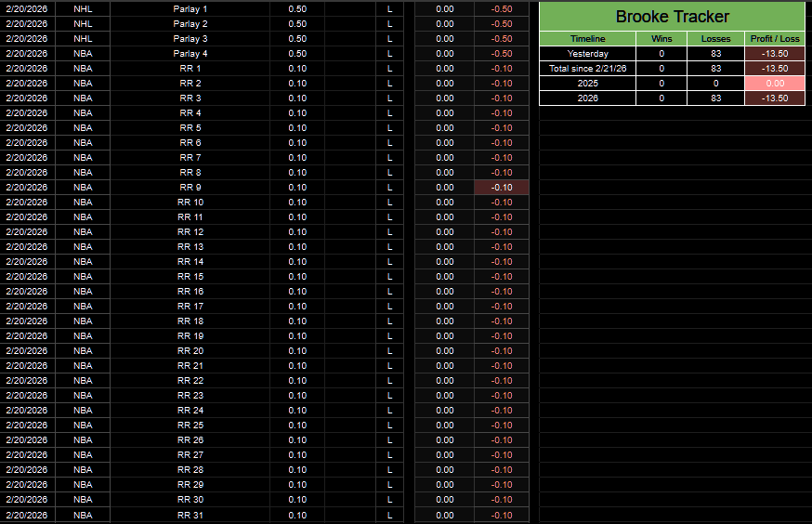Select the Parlay 2 cell
The height and width of the screenshot is (524, 812).
(190, 24)
